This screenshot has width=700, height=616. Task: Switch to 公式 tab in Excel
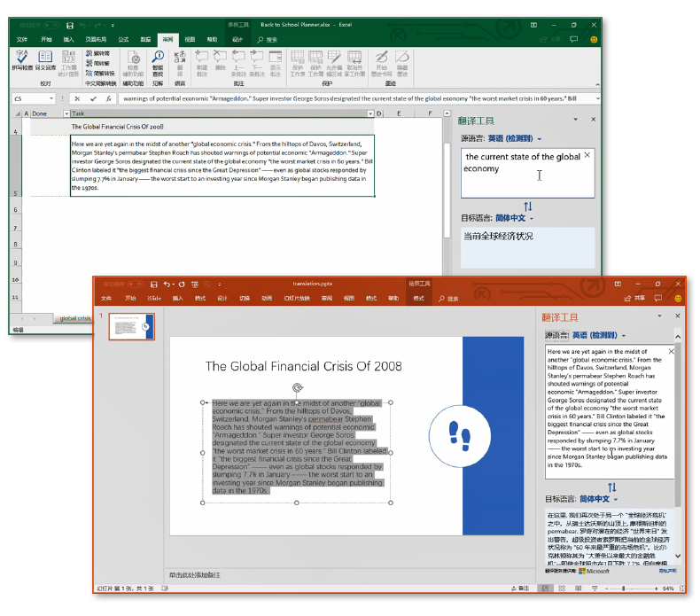[x=123, y=40]
